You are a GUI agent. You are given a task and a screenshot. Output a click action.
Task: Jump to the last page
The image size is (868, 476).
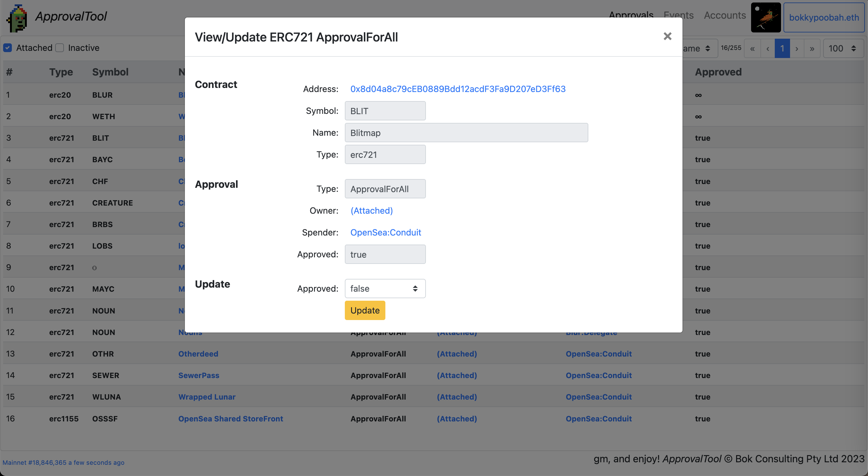tap(812, 49)
